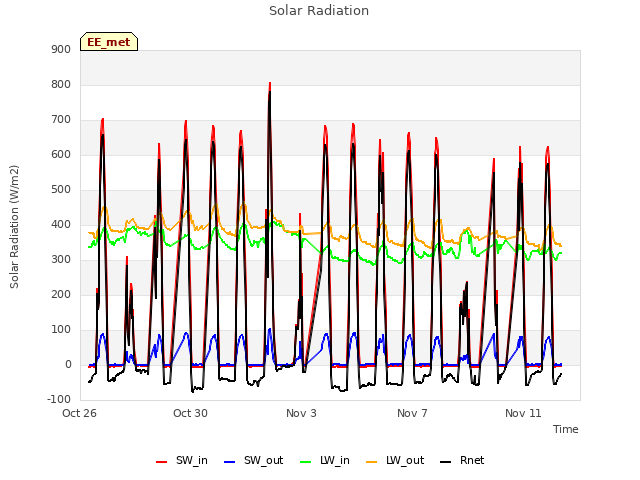Screen dimensions: 640x480
Task: Click the 800 y-axis tick label
Action: coord(61,85)
